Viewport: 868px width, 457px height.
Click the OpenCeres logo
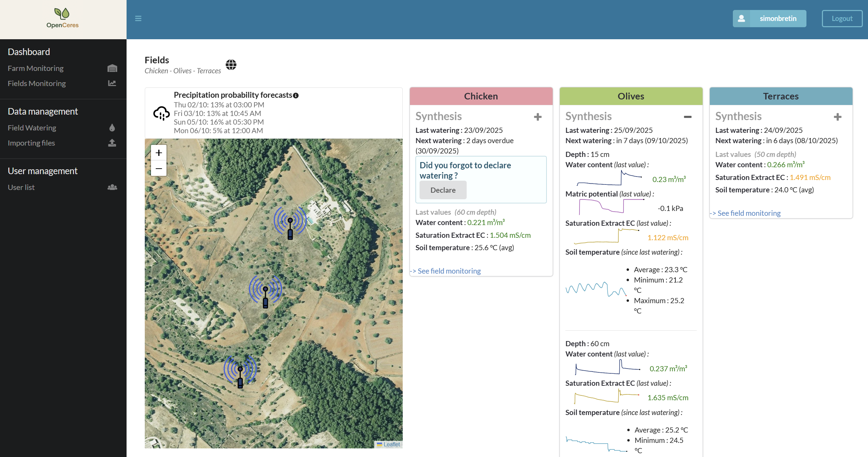pyautogui.click(x=63, y=18)
